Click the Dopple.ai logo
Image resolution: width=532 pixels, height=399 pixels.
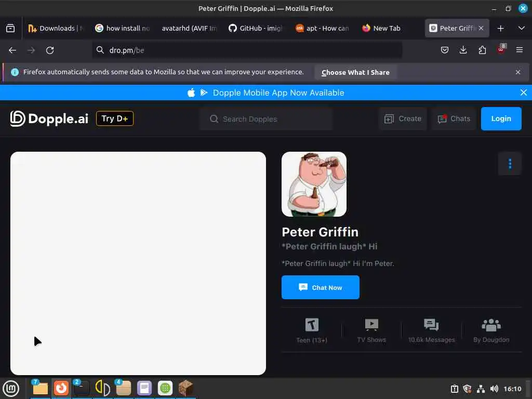click(x=49, y=119)
